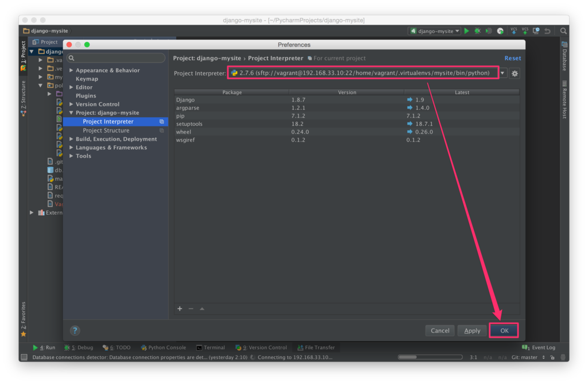Open the 5: Debug tool window

click(x=79, y=348)
